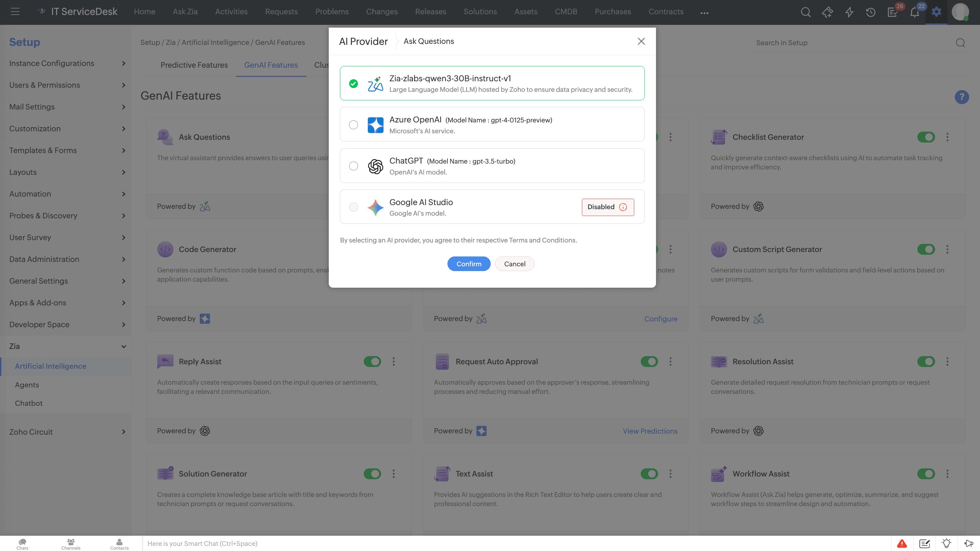Open the search magnifier in top bar
The image size is (980, 551).
805,12
